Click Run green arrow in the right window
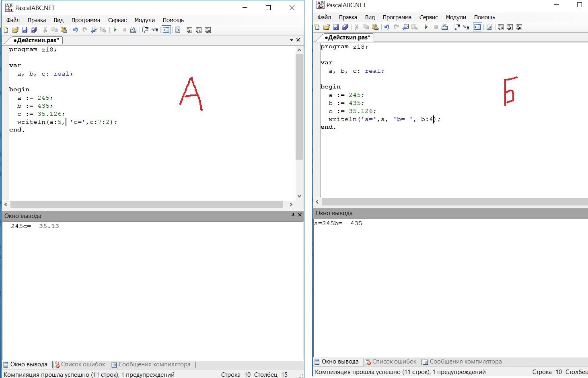 [x=426, y=27]
